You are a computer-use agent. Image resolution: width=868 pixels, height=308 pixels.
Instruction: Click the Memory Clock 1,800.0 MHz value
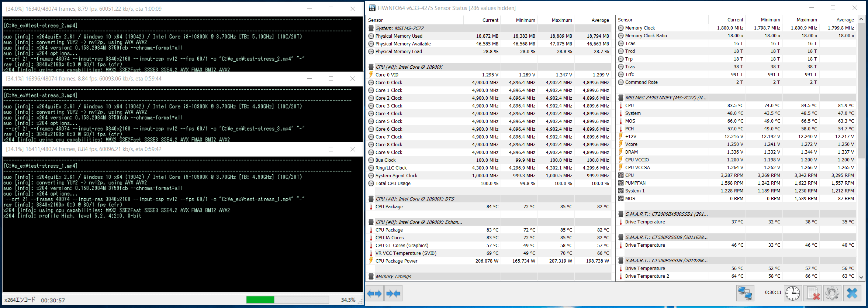[730, 28]
